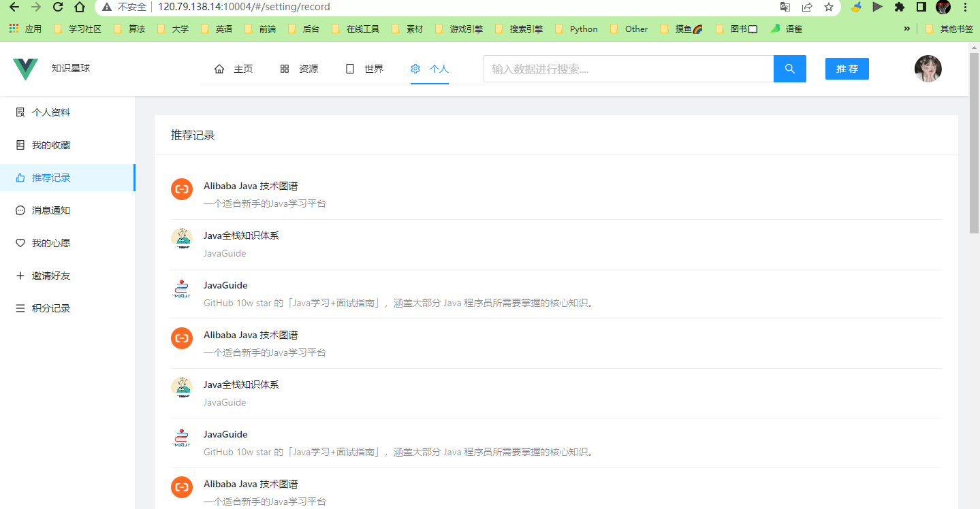The width and height of the screenshot is (980, 509).
Task: Open the 其他书签 folder
Action: [949, 29]
